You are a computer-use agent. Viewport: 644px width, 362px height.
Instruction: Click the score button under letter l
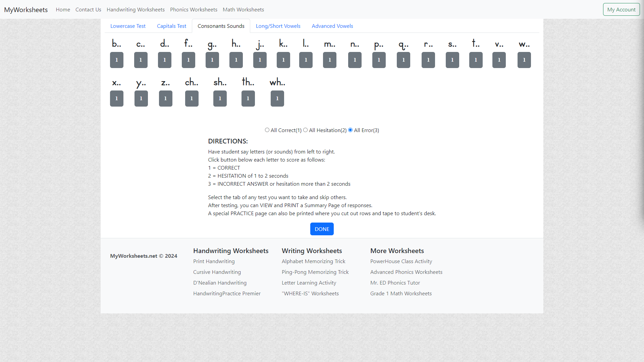point(306,60)
